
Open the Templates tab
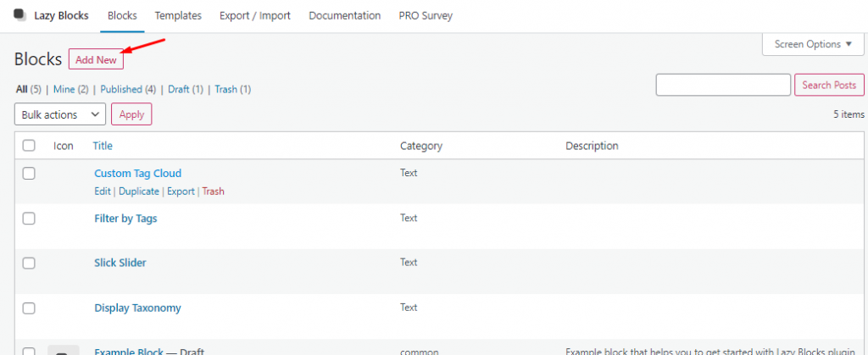(x=178, y=16)
